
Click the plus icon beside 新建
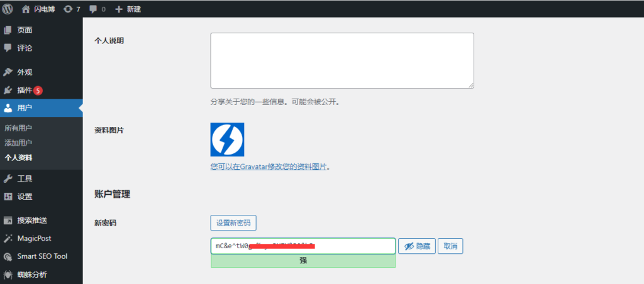click(119, 9)
